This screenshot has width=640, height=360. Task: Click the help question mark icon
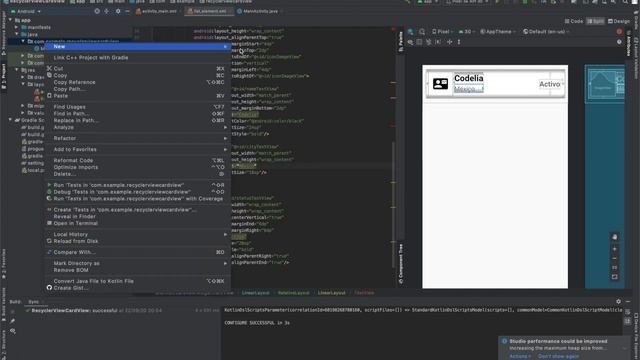pyautogui.click(x=619, y=42)
